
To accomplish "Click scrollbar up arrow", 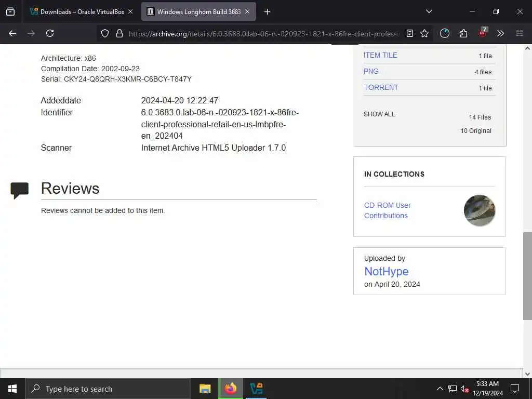I will (527, 48).
